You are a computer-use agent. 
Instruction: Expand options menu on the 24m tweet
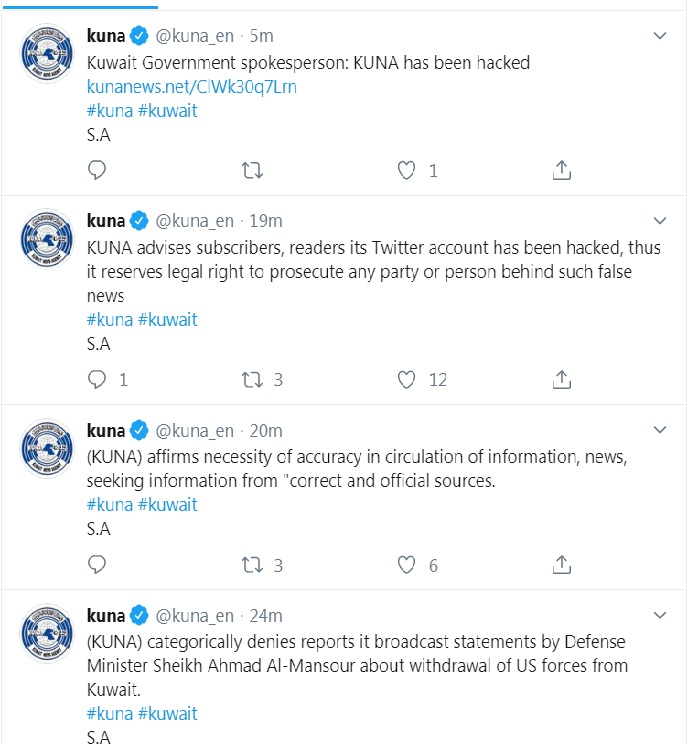(x=660, y=614)
